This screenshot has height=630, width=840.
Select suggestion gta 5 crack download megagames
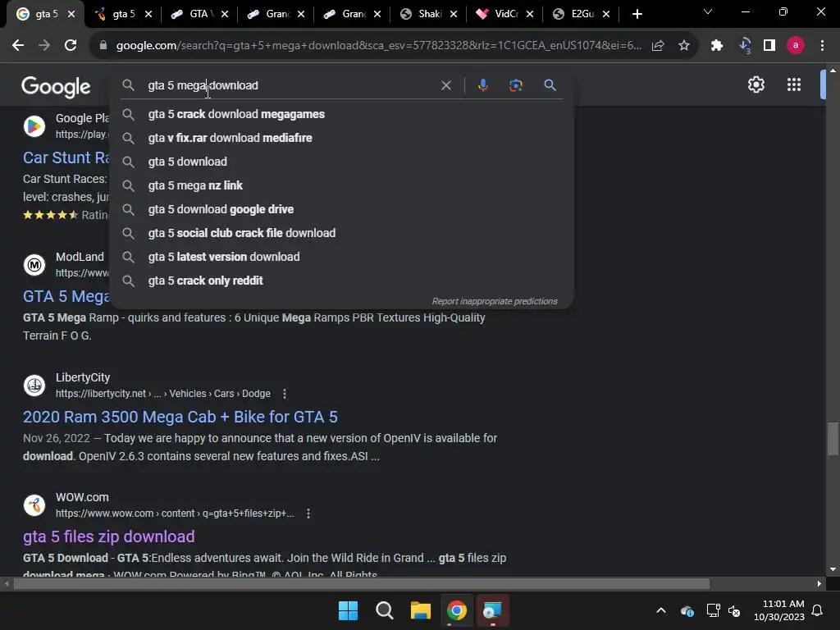[342, 114]
